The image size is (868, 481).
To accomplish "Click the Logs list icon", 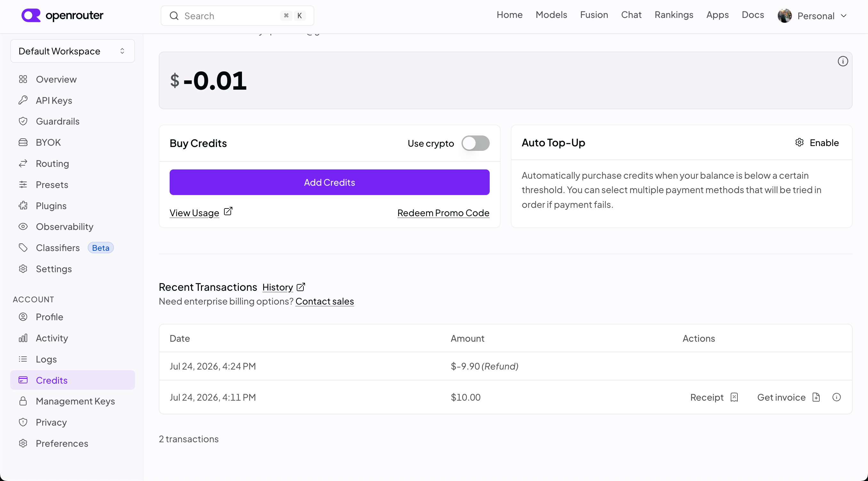I will pos(23,359).
